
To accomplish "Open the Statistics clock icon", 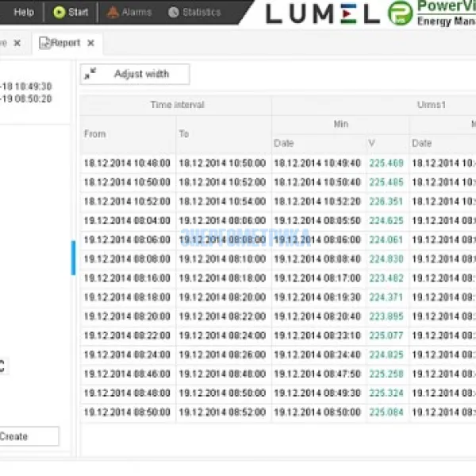I will (x=174, y=12).
